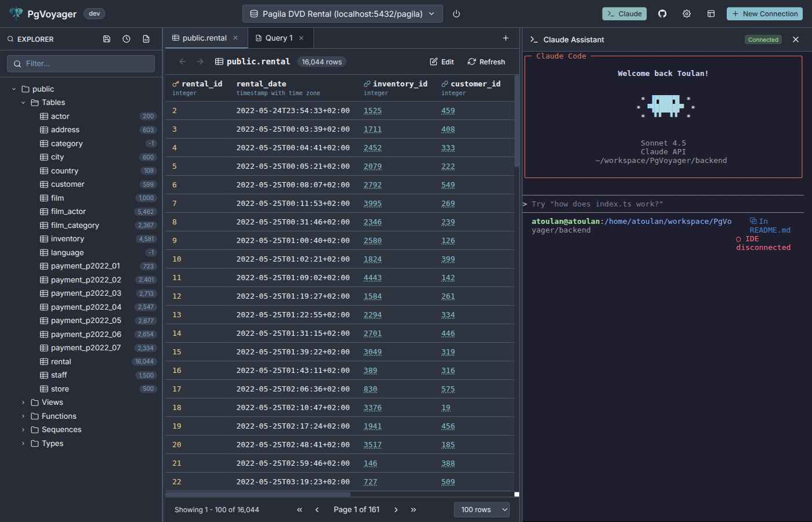The image size is (812, 522).
Task: Go to last page of results
Action: (414, 510)
